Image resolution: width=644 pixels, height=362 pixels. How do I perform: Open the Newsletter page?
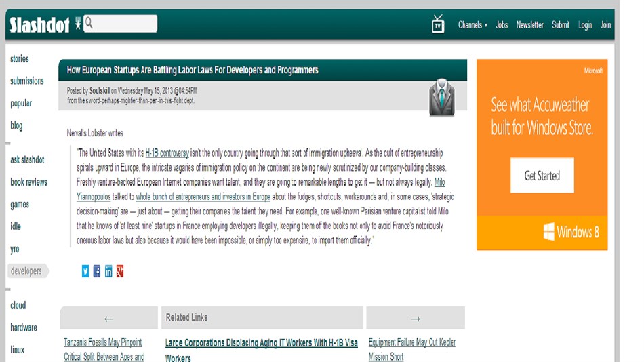(x=529, y=25)
